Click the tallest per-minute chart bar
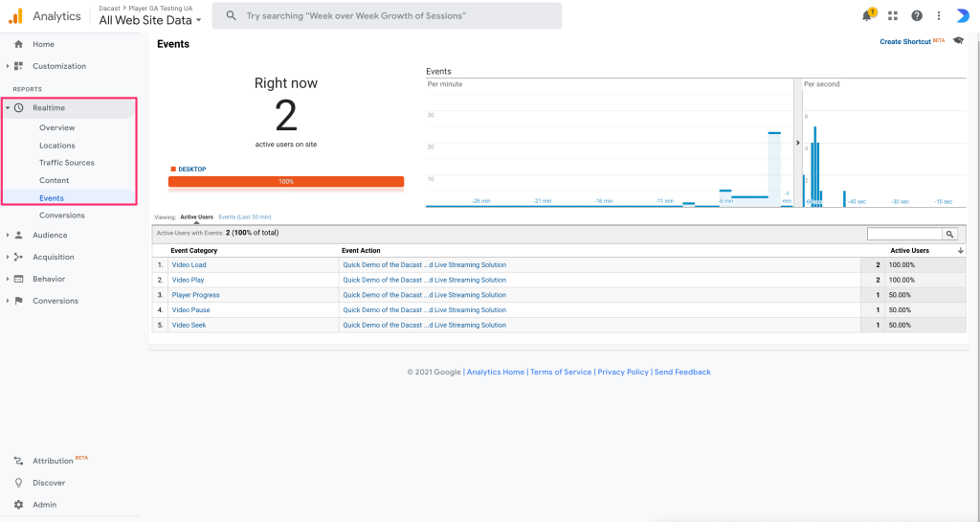This screenshot has height=522, width=980. (774, 169)
